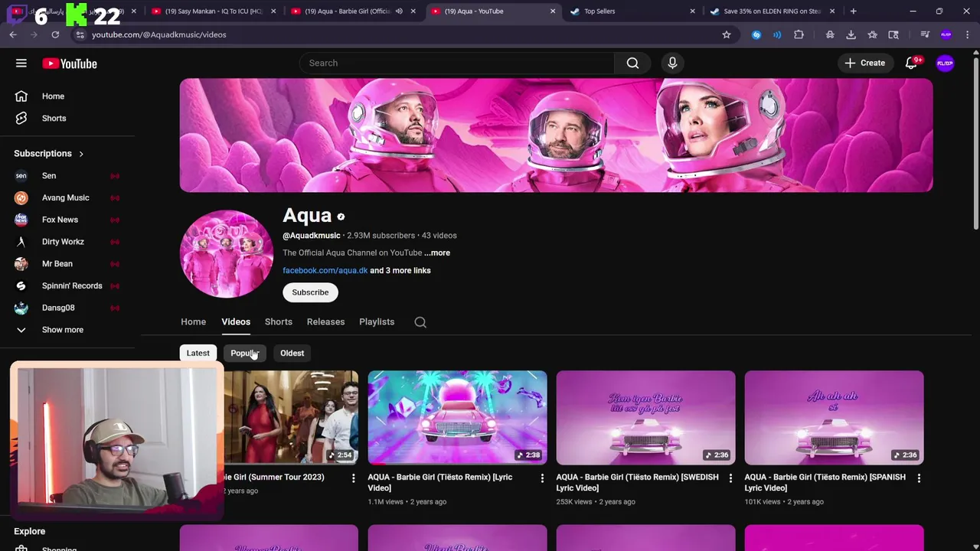Open options for the SPANISH Lyric Video
The width and height of the screenshot is (980, 551).
(x=919, y=478)
